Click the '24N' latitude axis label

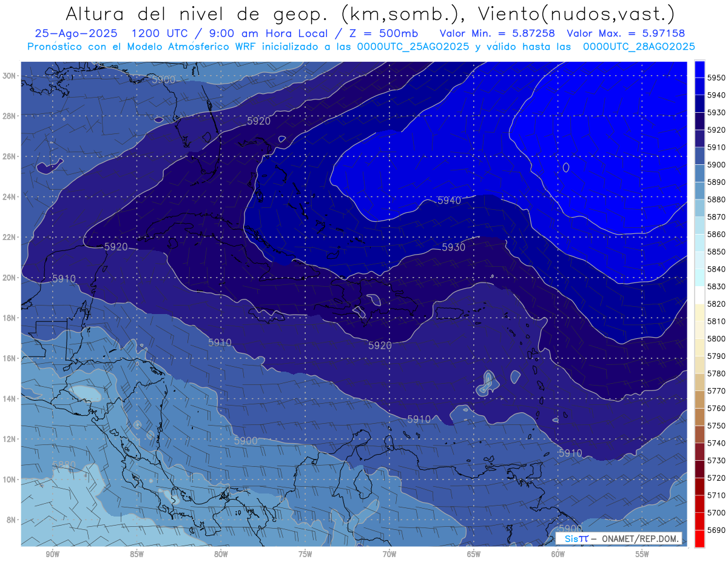9,197
